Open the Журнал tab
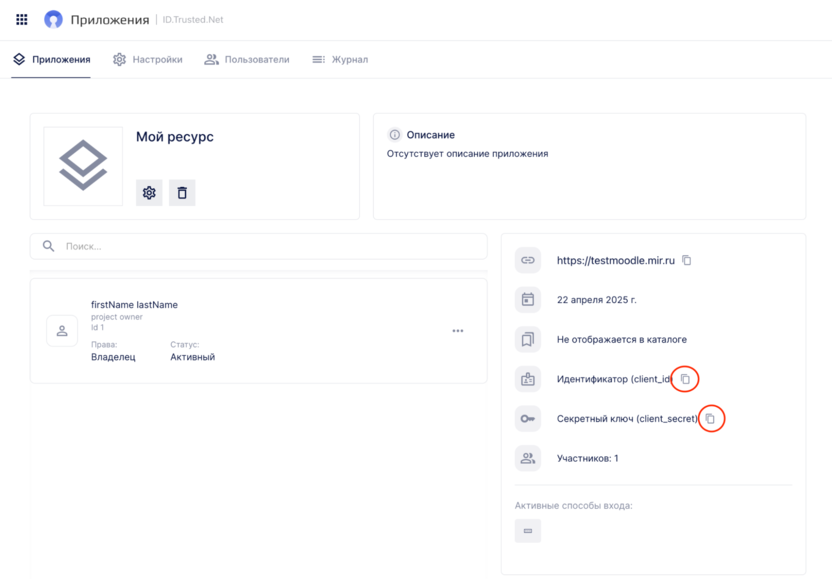 tap(340, 60)
